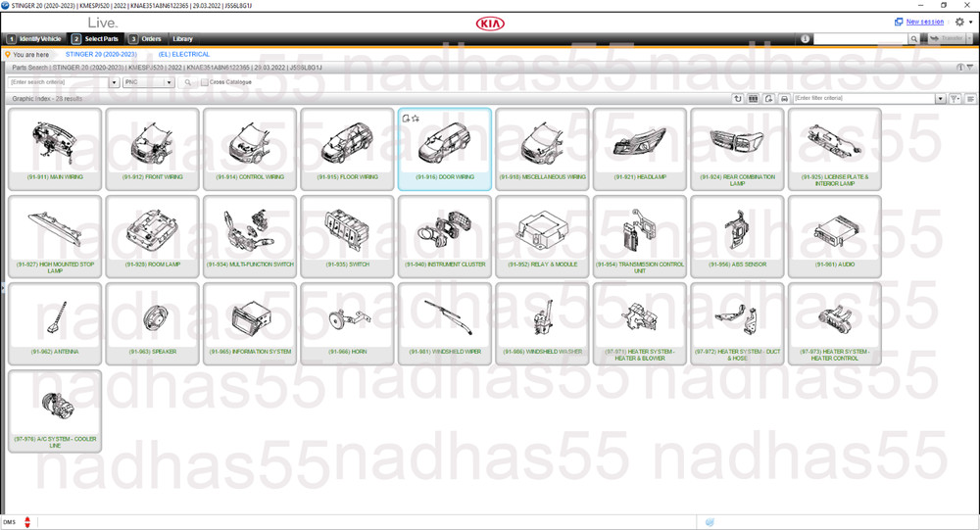
Task: Open (91-954) Transmission Control Unit thumbnail
Action: 640,237
